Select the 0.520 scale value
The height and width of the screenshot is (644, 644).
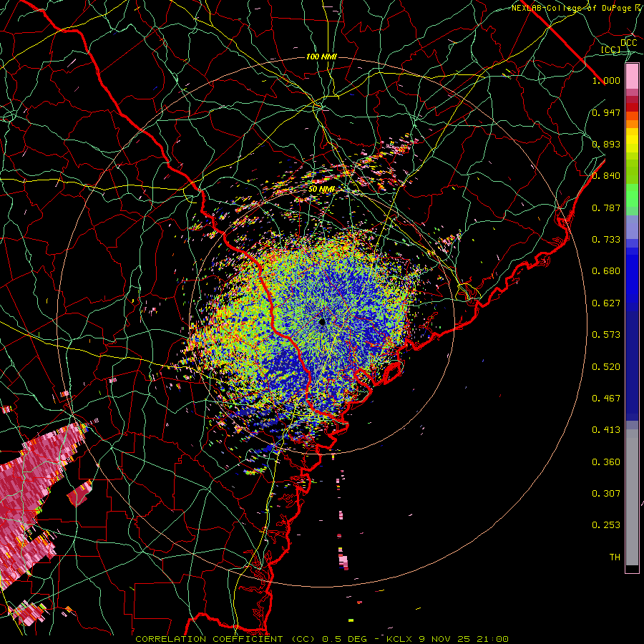(x=606, y=367)
